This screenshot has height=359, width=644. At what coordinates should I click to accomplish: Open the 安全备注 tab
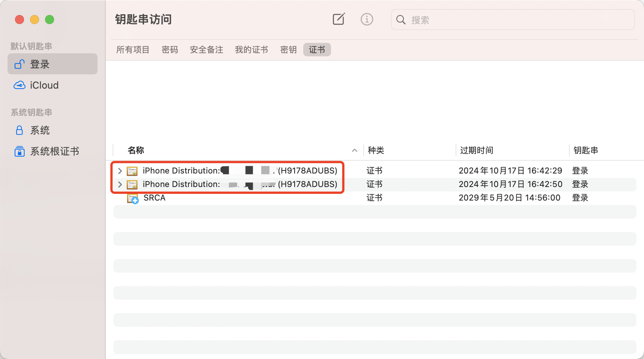206,50
